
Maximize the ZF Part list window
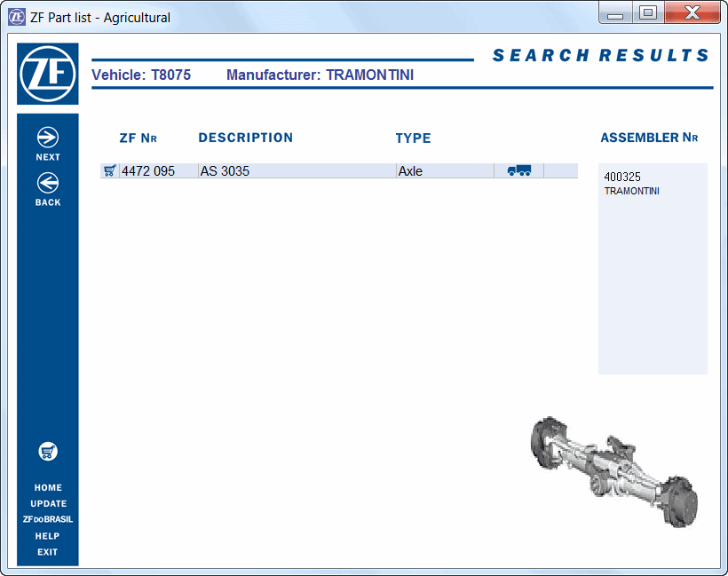[x=648, y=12]
